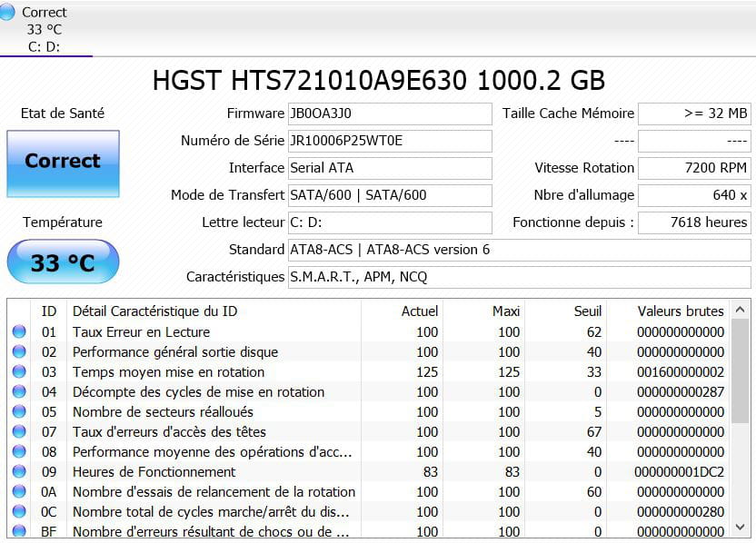The image size is (756, 543).
Task: Click the 33 °C temperature button
Action: pyautogui.click(x=64, y=262)
